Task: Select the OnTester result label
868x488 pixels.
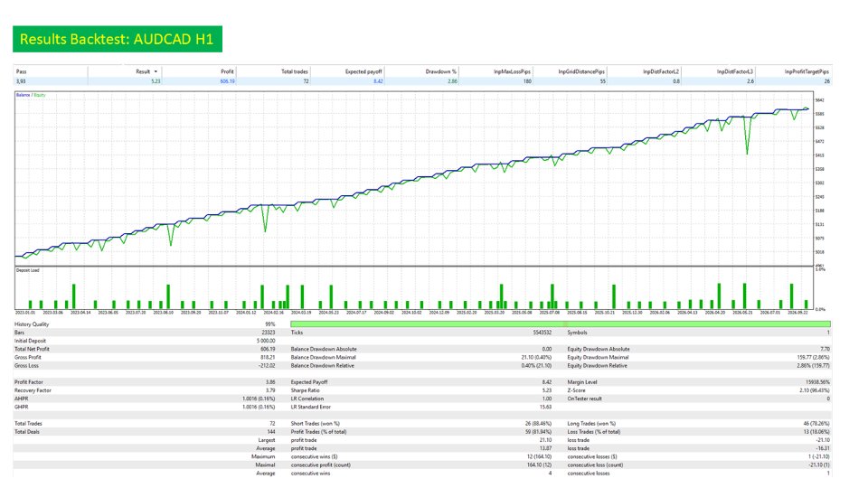Action: [x=585, y=399]
